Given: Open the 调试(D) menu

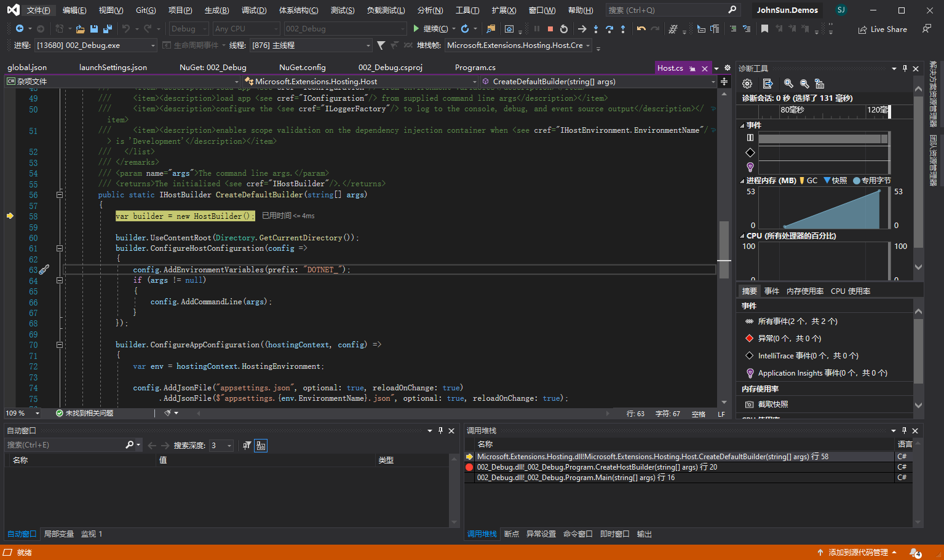Looking at the screenshot, I should (x=254, y=10).
